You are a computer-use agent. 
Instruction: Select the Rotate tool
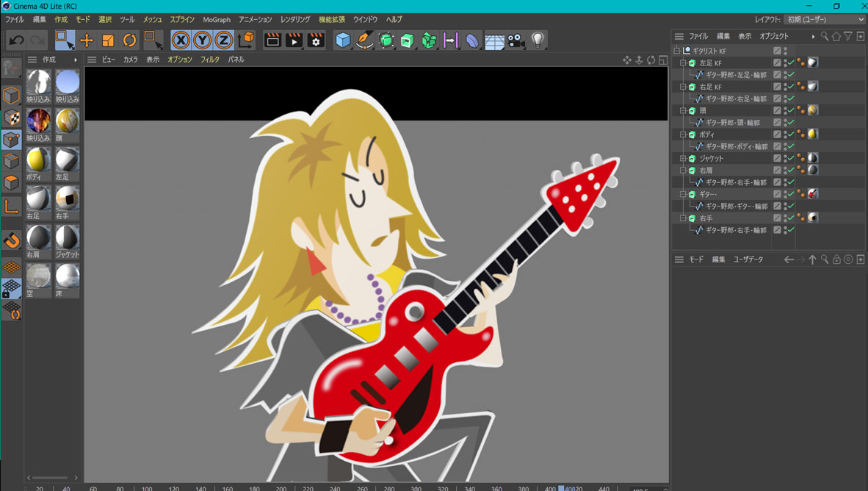tap(129, 40)
